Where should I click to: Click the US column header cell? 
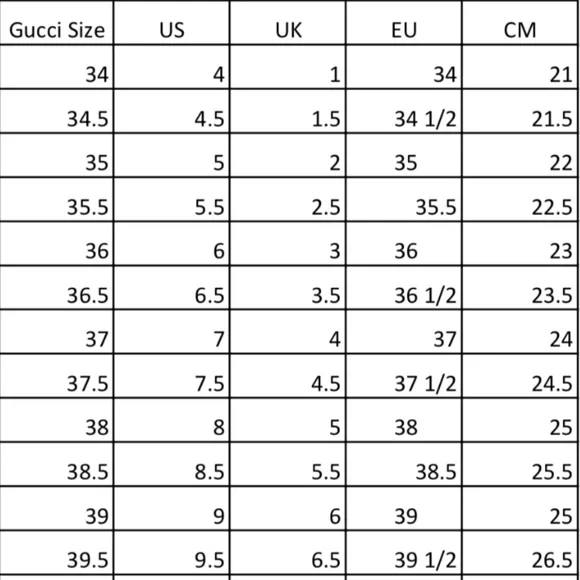tap(172, 23)
